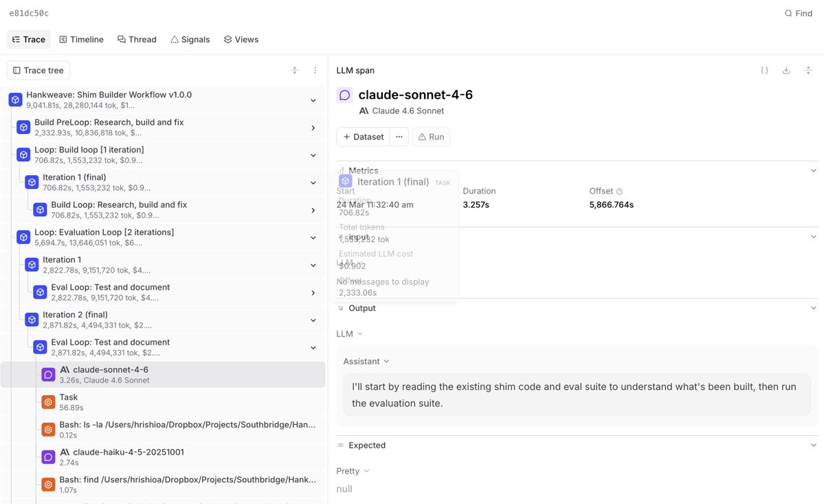
Task: Collapse Iteration 2 (final) chevron
Action: click(x=313, y=320)
